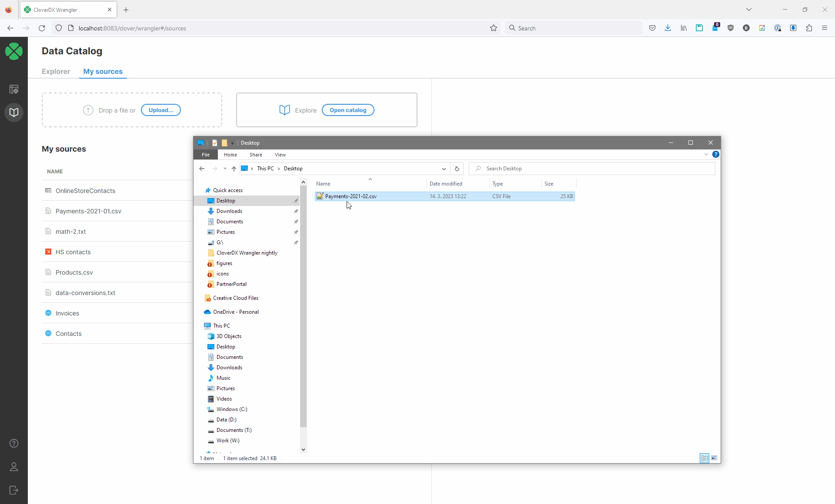
Task: Open the Firefox application hamburger menu
Action: pyautogui.click(x=825, y=28)
